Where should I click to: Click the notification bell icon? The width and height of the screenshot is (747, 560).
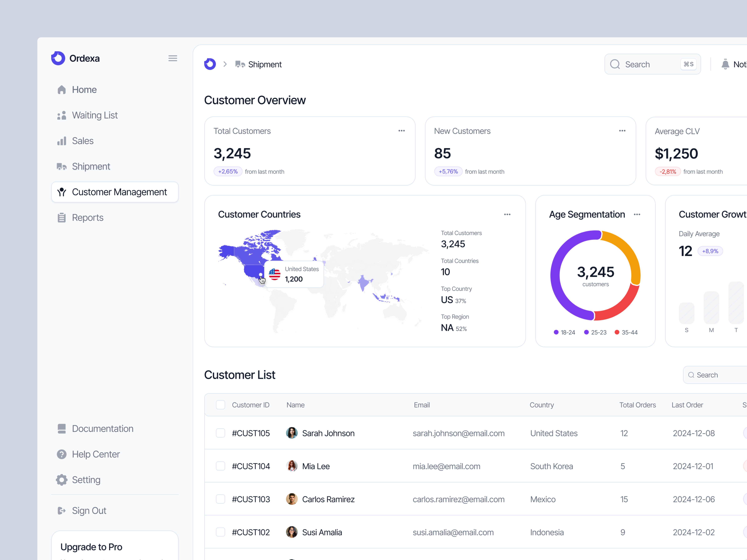click(x=725, y=64)
